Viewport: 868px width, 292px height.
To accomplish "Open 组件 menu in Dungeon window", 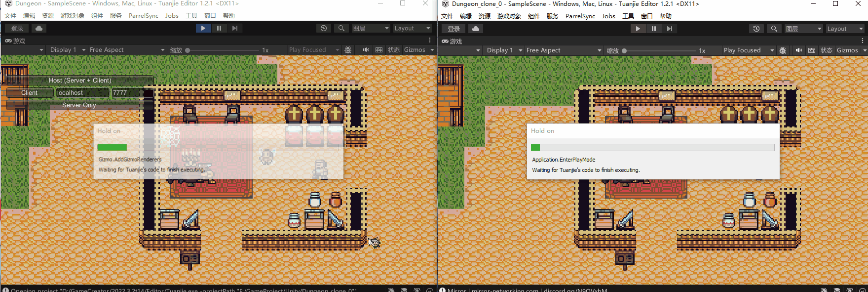I will point(97,16).
